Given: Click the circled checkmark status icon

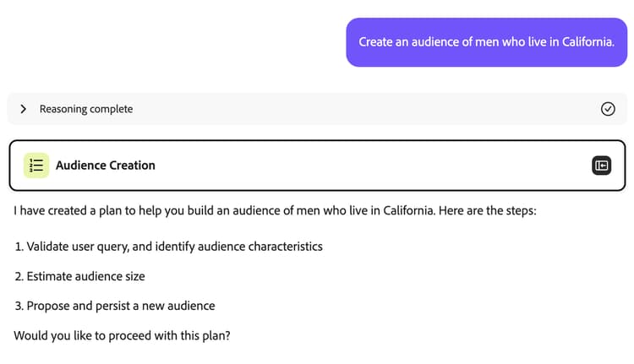Looking at the screenshot, I should point(607,109).
